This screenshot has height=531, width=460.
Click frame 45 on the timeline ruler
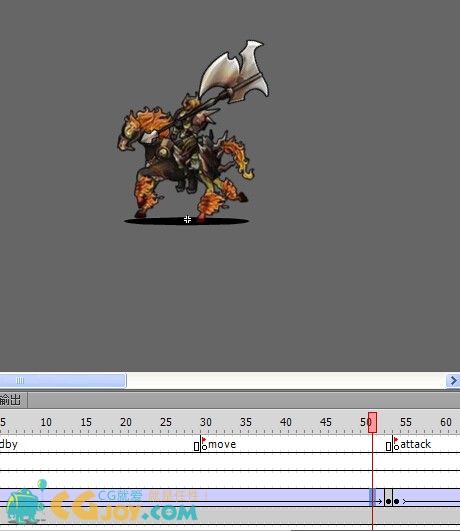tap(326, 422)
